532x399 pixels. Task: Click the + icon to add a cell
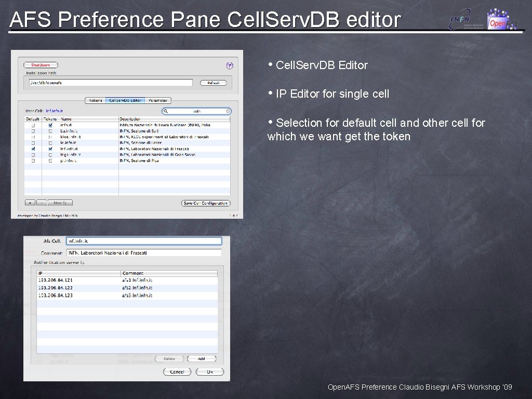[x=30, y=202]
